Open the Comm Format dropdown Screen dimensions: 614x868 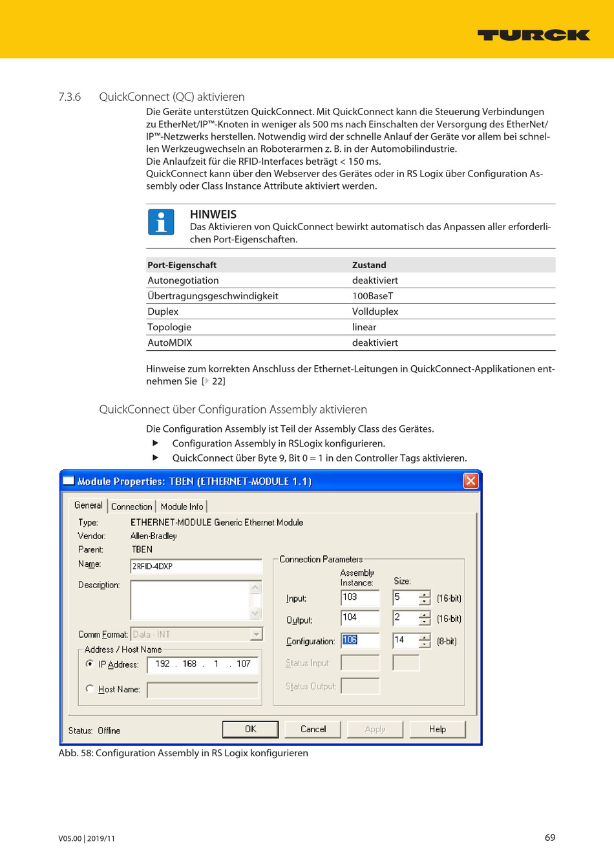click(257, 635)
